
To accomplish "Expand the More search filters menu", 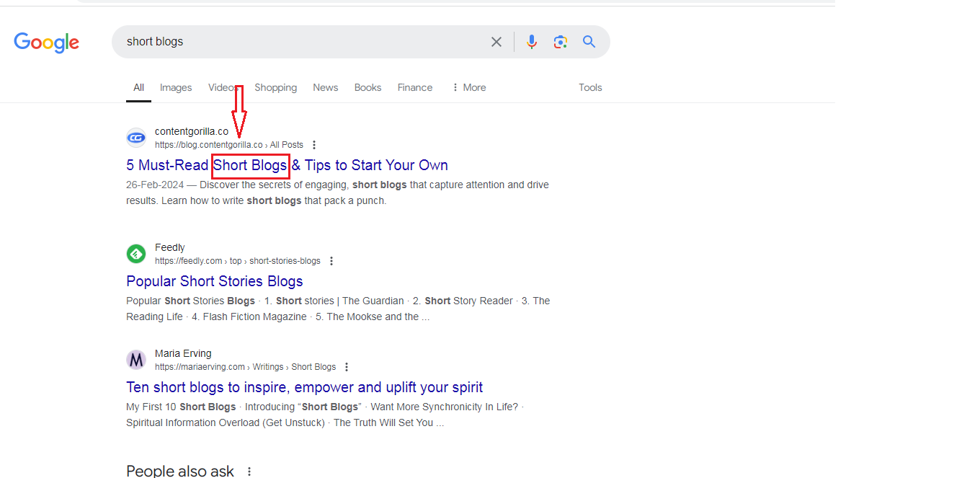I will point(469,87).
